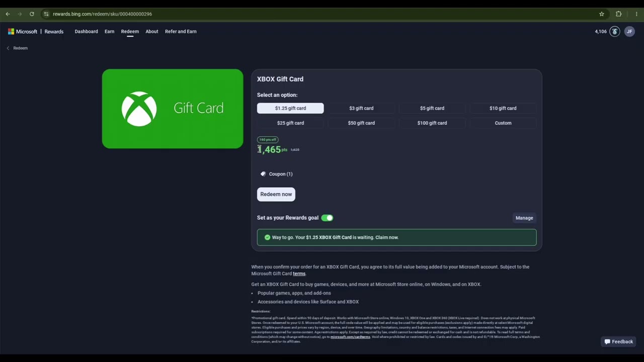The height and width of the screenshot is (362, 644).
Task: Bookmark this page with the star icon
Action: pos(601,14)
